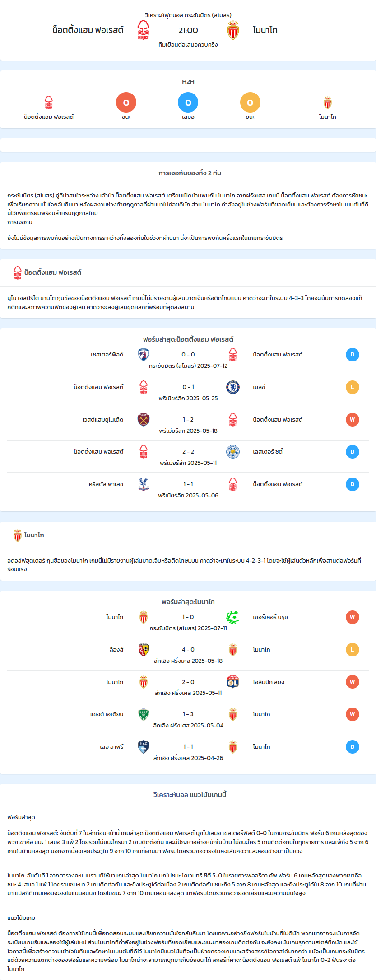Image resolution: width=376 pixels, height=980 pixels.
Task: Click the Olympique Lyon logo
Action: point(233,682)
